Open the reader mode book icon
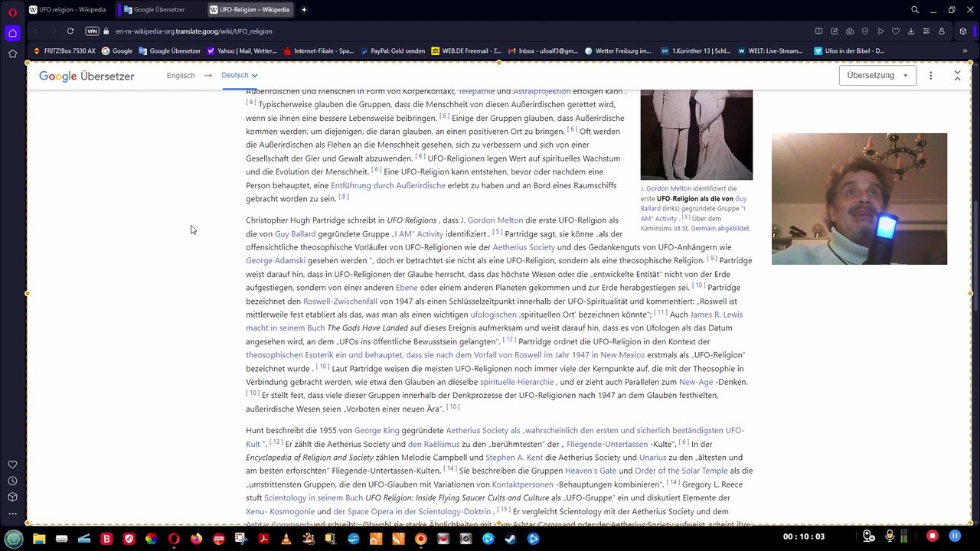Viewport: 980px width, 551px height. point(818,31)
